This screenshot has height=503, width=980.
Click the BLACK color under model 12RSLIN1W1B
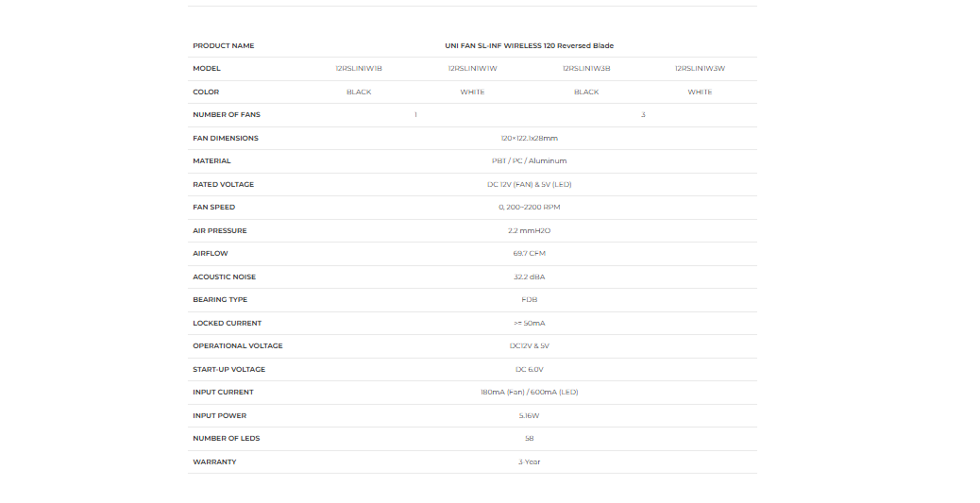click(x=359, y=92)
